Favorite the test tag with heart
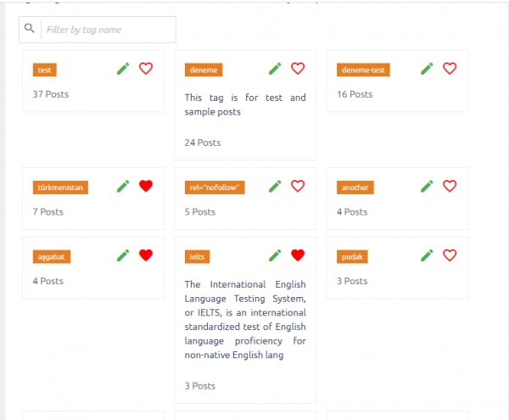 point(145,69)
